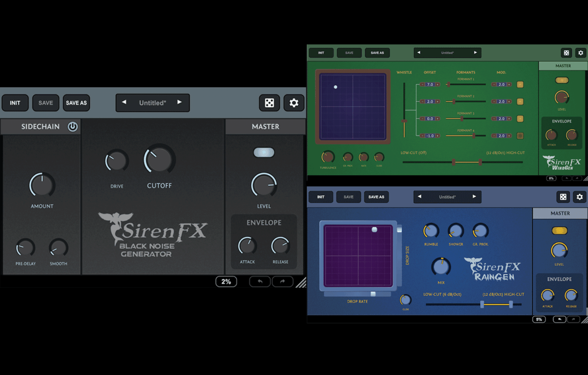Randomize Black Noise Generator with the dice icon
The width and height of the screenshot is (588, 375).
click(269, 103)
